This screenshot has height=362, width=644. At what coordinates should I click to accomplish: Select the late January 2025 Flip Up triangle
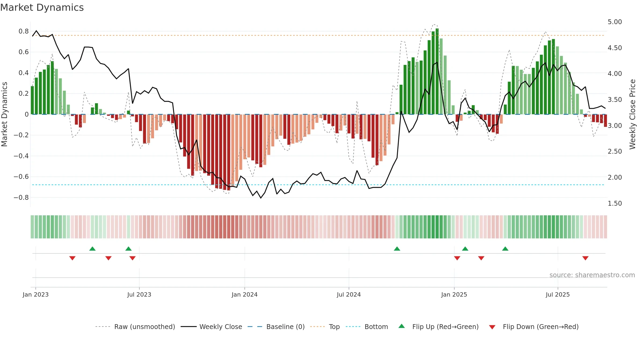[465, 249]
